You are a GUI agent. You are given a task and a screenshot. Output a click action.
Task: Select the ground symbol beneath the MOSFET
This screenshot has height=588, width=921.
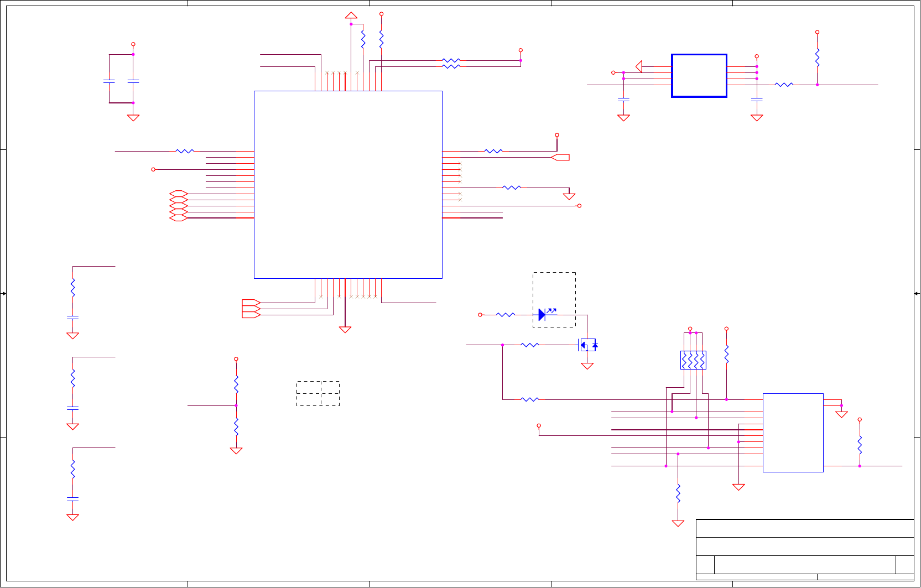(x=587, y=366)
